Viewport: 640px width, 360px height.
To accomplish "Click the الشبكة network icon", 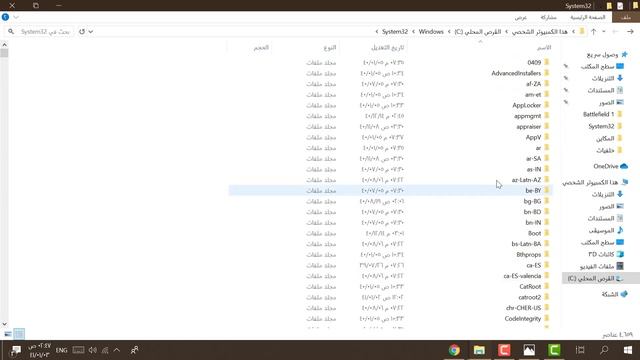I will 624,294.
